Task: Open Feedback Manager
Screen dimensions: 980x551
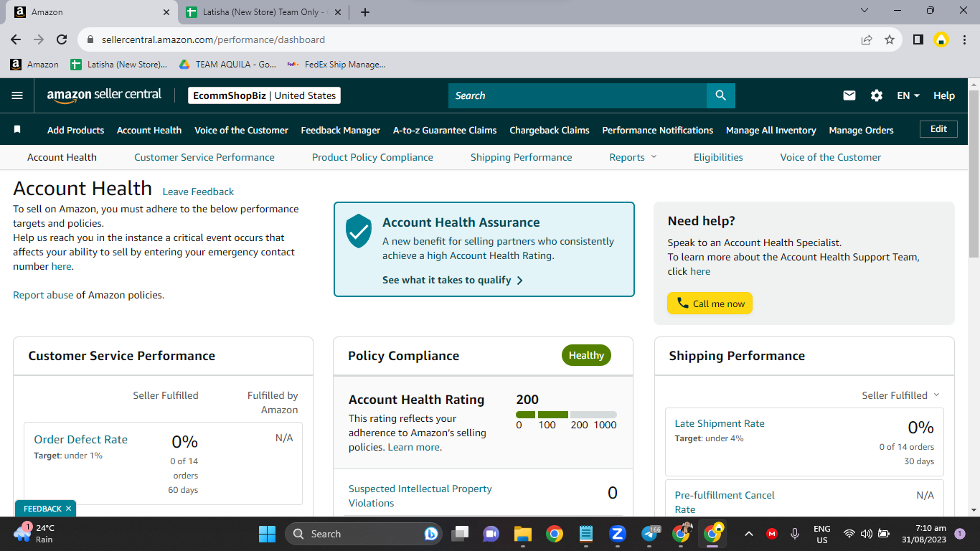Action: 341,130
